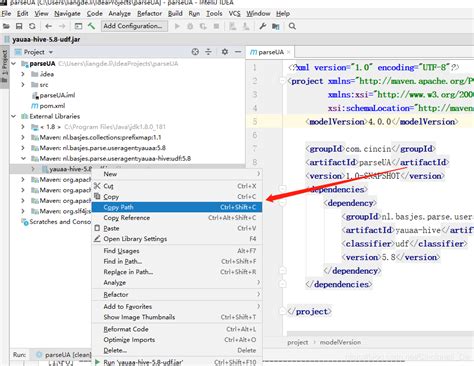Click the Add Configuration button
Image resolution: width=474 pixels, height=366 pixels.
point(134,26)
